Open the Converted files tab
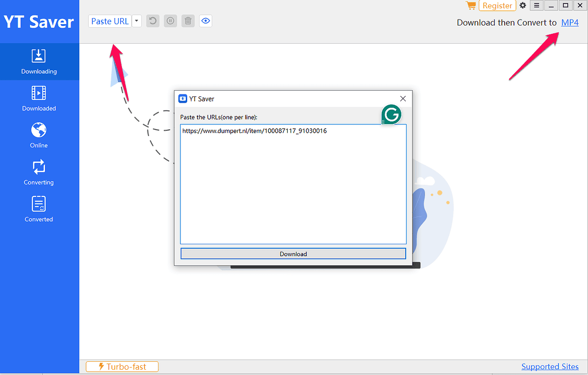 (x=39, y=210)
